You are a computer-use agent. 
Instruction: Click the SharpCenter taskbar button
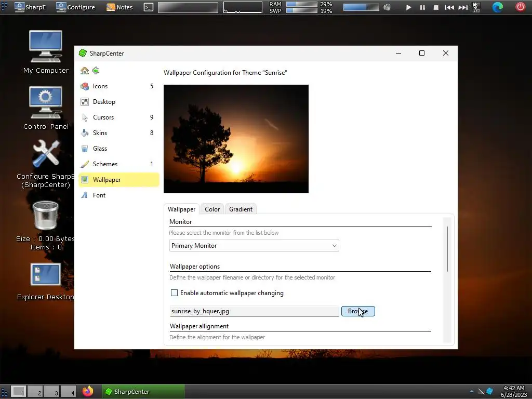[143, 392]
